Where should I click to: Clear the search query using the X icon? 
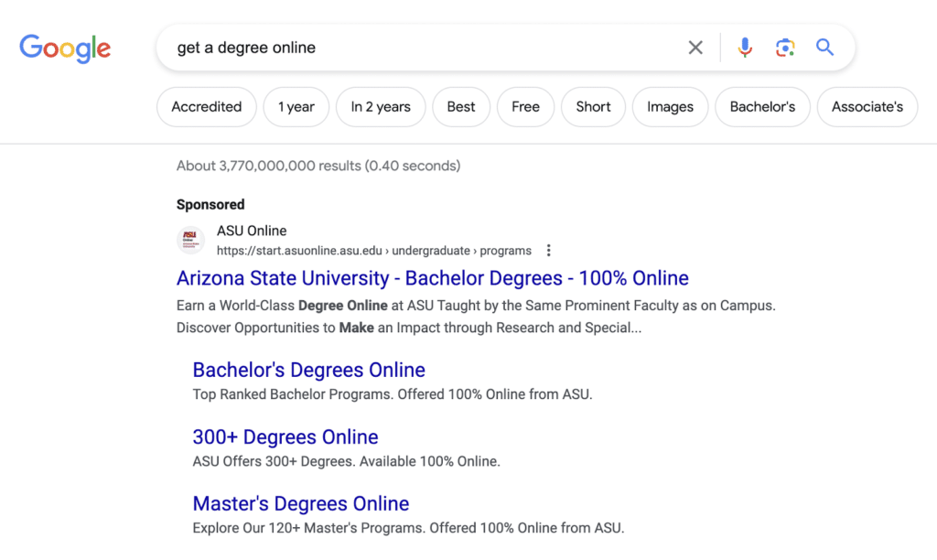695,47
